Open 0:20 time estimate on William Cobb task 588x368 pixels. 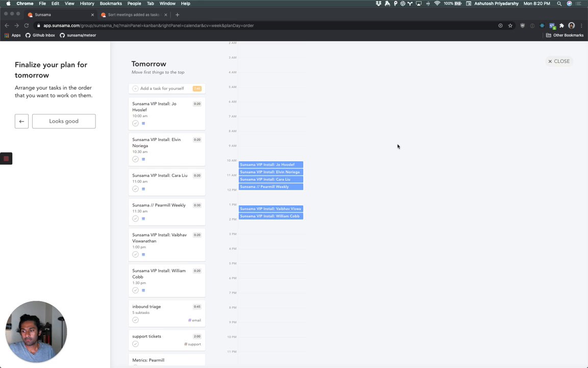click(x=197, y=271)
